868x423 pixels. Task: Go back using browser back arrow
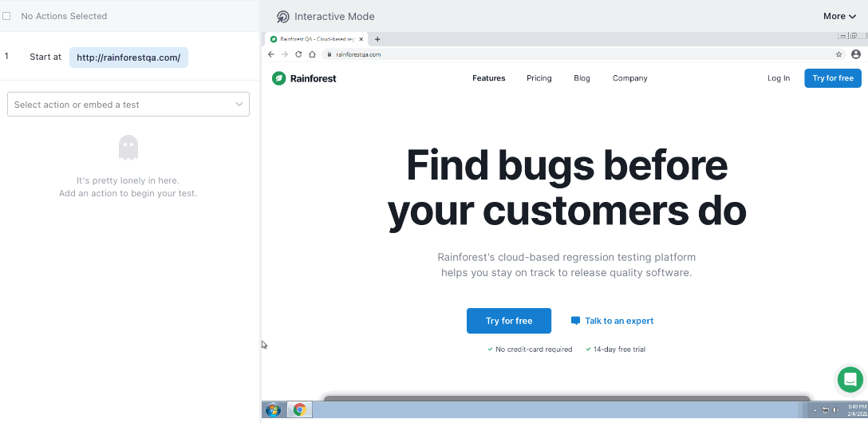(270, 54)
